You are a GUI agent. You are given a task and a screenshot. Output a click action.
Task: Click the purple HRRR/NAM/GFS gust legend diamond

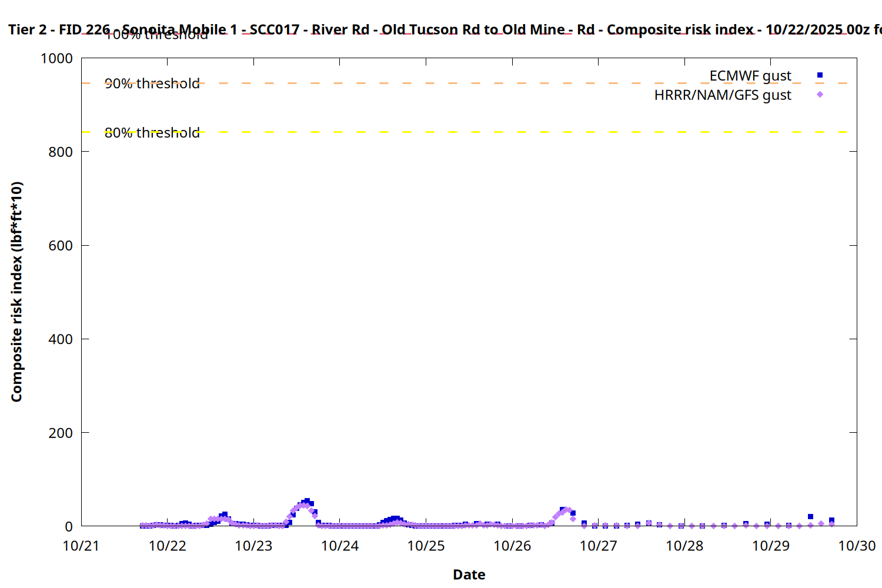click(820, 95)
